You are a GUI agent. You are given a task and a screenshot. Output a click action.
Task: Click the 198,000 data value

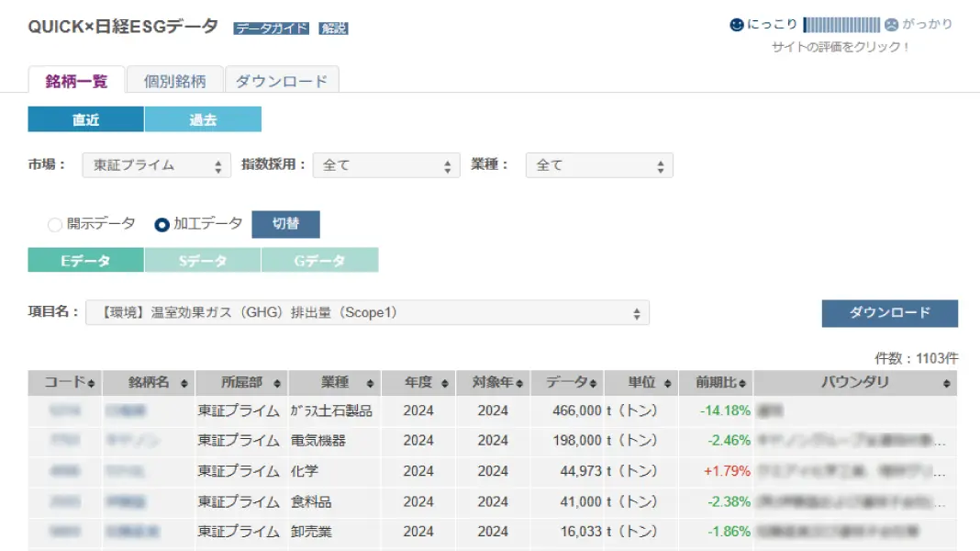pos(577,440)
